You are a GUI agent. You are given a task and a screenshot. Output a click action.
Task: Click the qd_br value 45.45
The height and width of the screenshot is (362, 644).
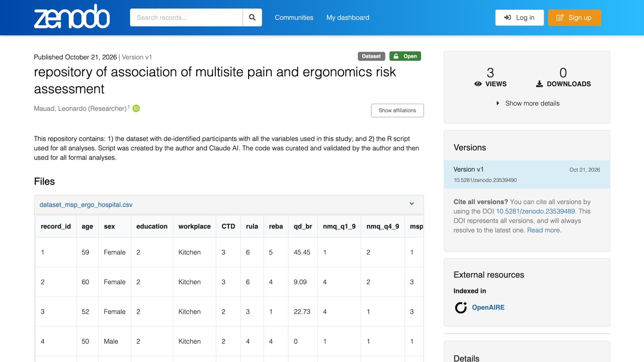tap(302, 252)
